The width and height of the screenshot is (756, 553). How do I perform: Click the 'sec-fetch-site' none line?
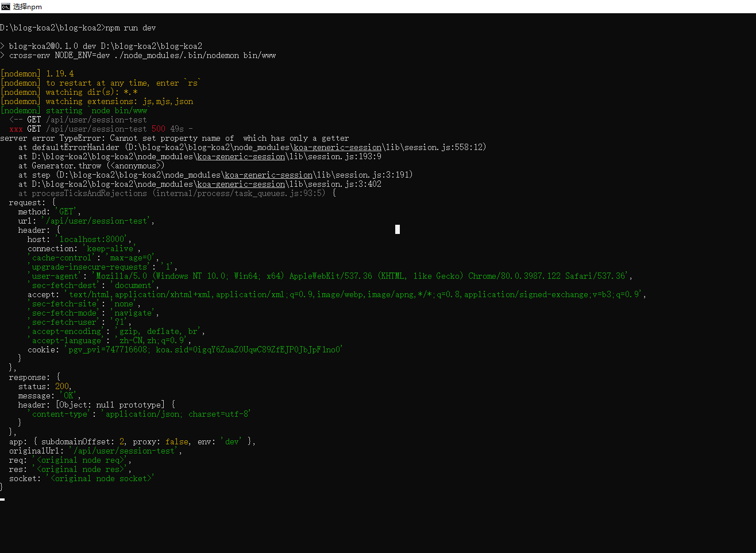(84, 304)
